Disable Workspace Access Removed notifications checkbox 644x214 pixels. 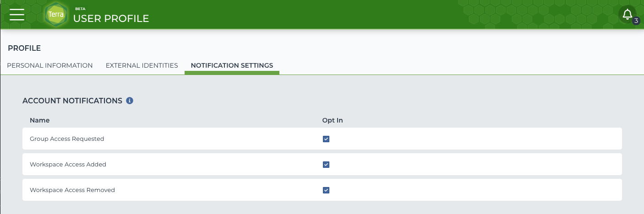326,190
